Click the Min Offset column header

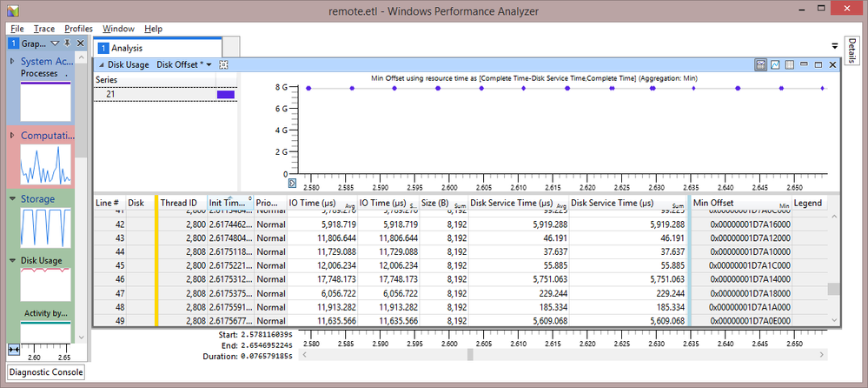point(742,204)
